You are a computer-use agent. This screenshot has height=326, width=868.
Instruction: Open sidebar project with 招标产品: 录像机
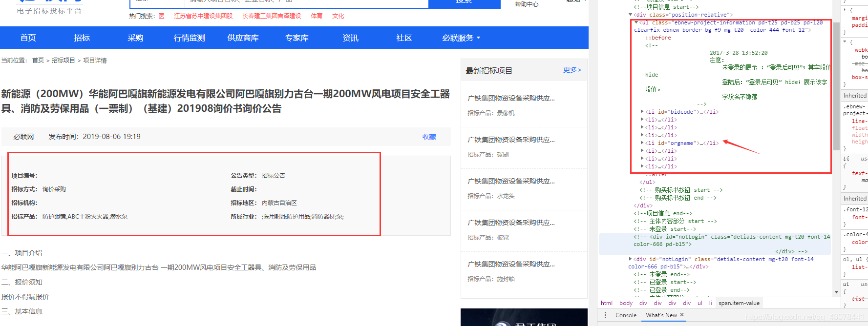[511, 98]
